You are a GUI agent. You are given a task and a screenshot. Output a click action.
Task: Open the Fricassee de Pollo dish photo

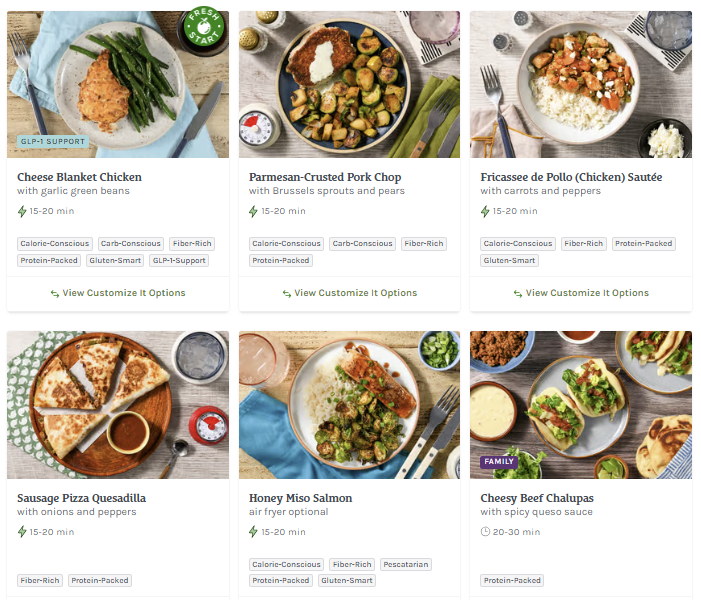tap(581, 85)
